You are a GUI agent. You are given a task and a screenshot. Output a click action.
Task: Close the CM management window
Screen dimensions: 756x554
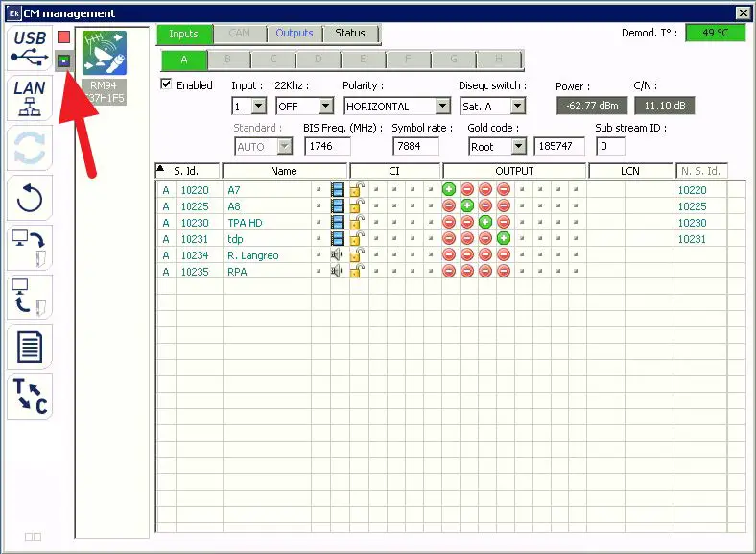[743, 13]
